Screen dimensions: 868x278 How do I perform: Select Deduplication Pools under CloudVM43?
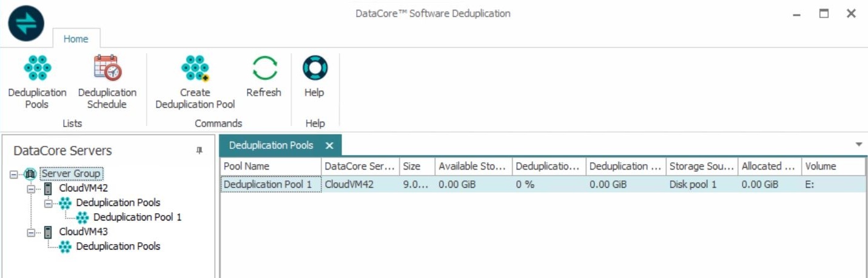pyautogui.click(x=118, y=247)
